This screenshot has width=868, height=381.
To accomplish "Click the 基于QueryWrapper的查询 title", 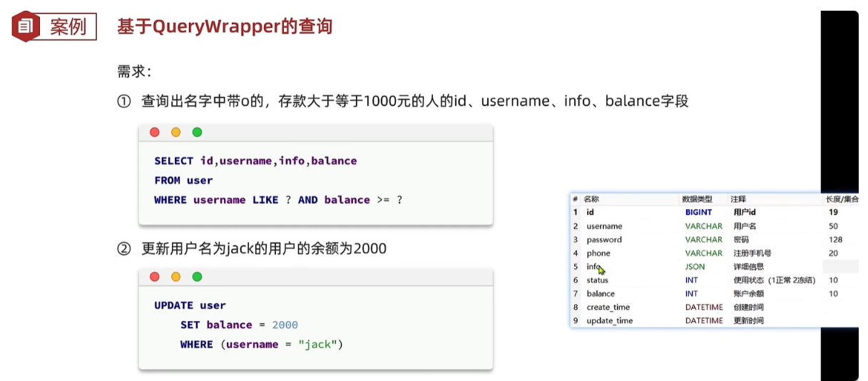I will 225,26.
